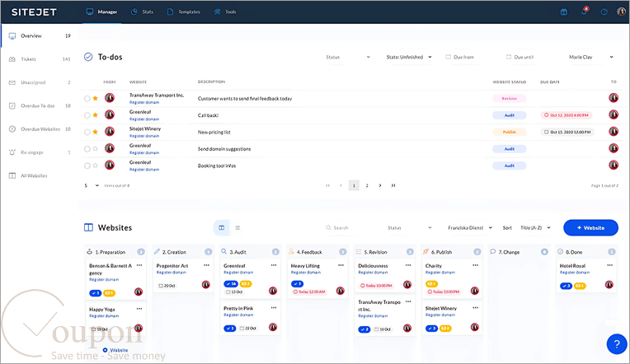Open the To-dos Status dropdown
630x364 pixels.
347,57
